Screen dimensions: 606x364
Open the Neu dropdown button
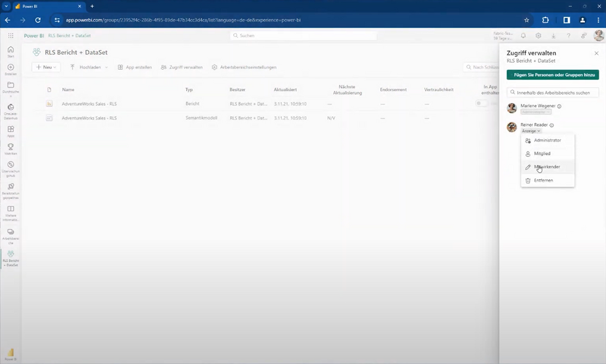pyautogui.click(x=46, y=67)
